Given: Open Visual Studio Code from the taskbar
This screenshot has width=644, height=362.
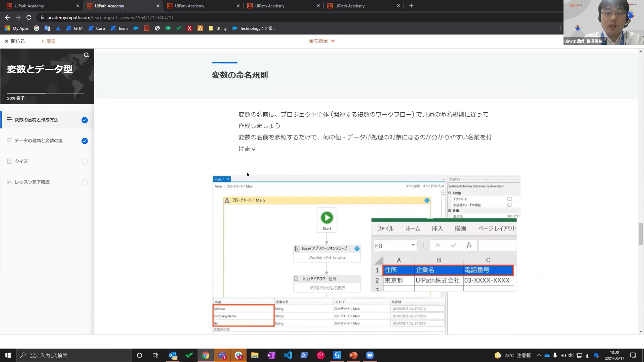Looking at the screenshot, I should click(288, 355).
